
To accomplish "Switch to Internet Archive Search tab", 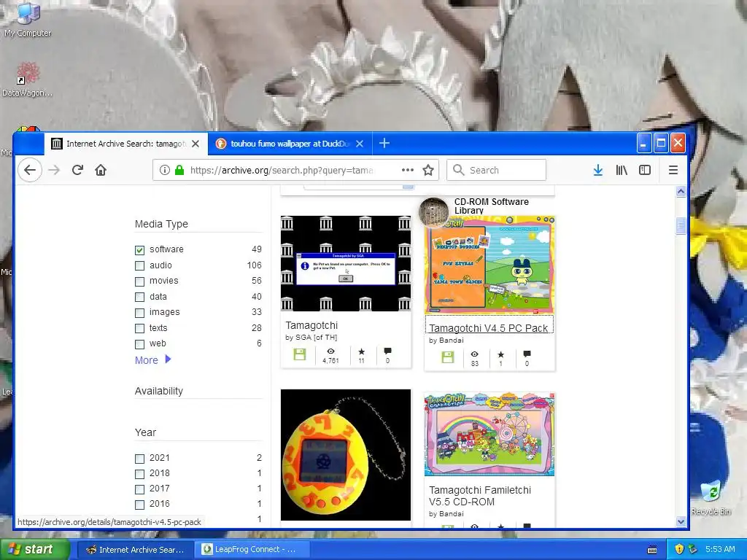I will click(x=125, y=144).
